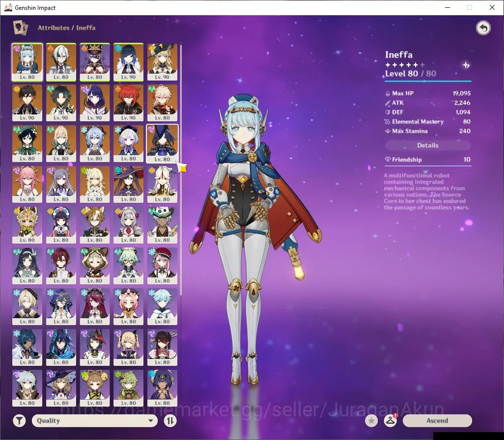The image size is (504, 440).
Task: Click the DEF 1,094 stat
Action: coord(428,112)
